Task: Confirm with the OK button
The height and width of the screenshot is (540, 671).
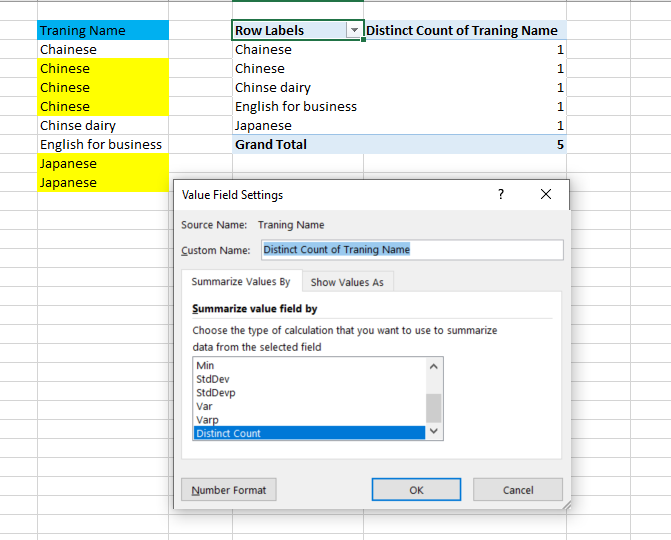Action: click(x=416, y=490)
